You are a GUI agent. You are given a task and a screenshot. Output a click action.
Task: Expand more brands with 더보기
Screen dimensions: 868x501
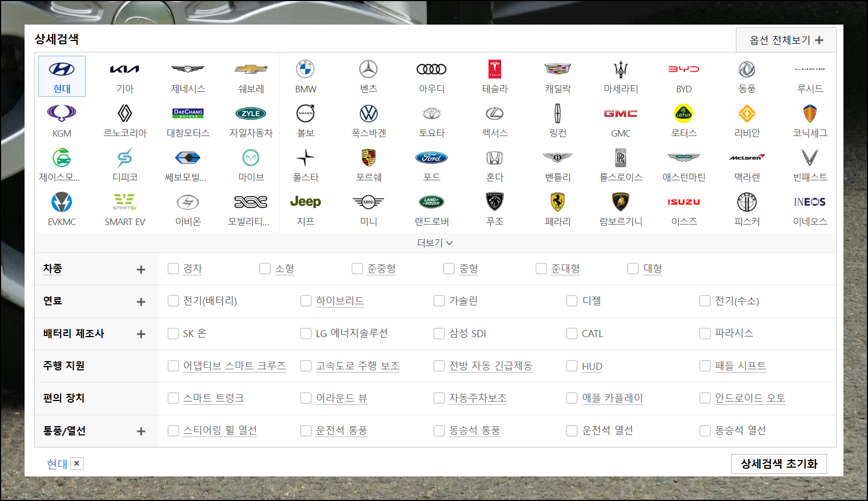pyautogui.click(x=435, y=243)
